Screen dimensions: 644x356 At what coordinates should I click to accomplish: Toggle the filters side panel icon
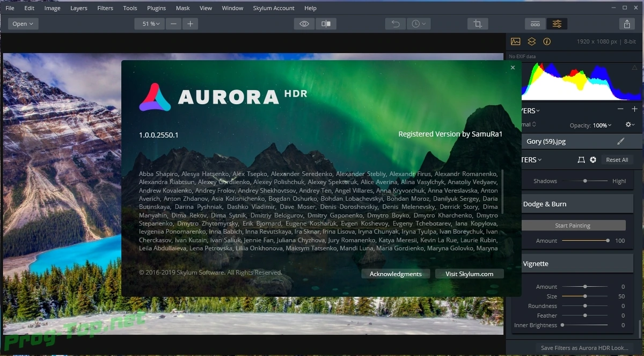pyautogui.click(x=557, y=24)
